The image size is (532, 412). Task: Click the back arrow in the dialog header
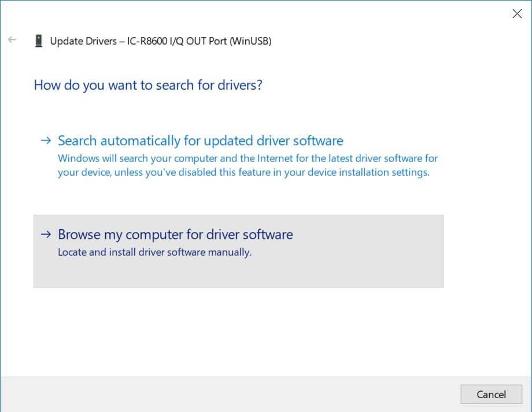12,40
